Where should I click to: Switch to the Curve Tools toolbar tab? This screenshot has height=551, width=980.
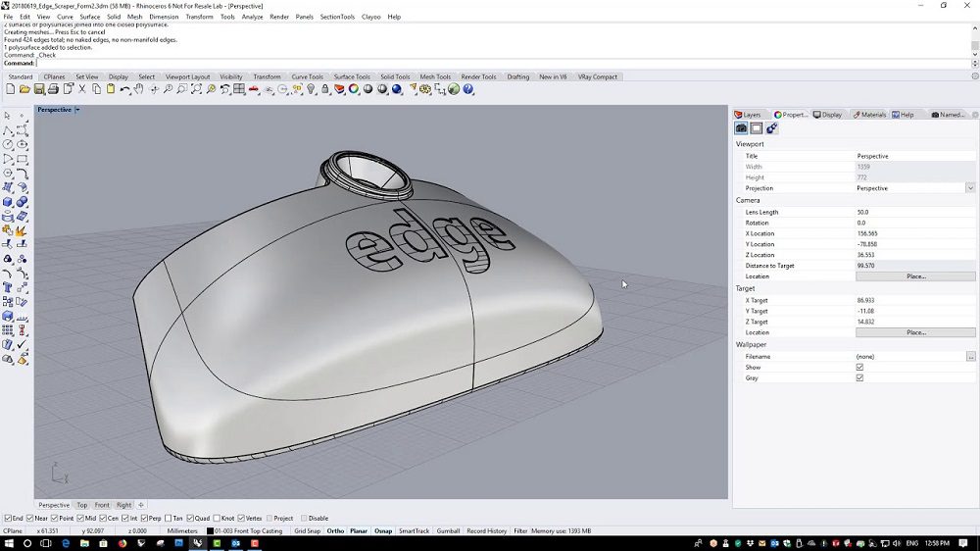click(x=308, y=76)
